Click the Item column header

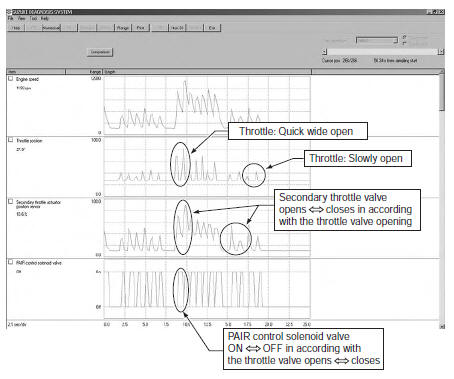36,72
